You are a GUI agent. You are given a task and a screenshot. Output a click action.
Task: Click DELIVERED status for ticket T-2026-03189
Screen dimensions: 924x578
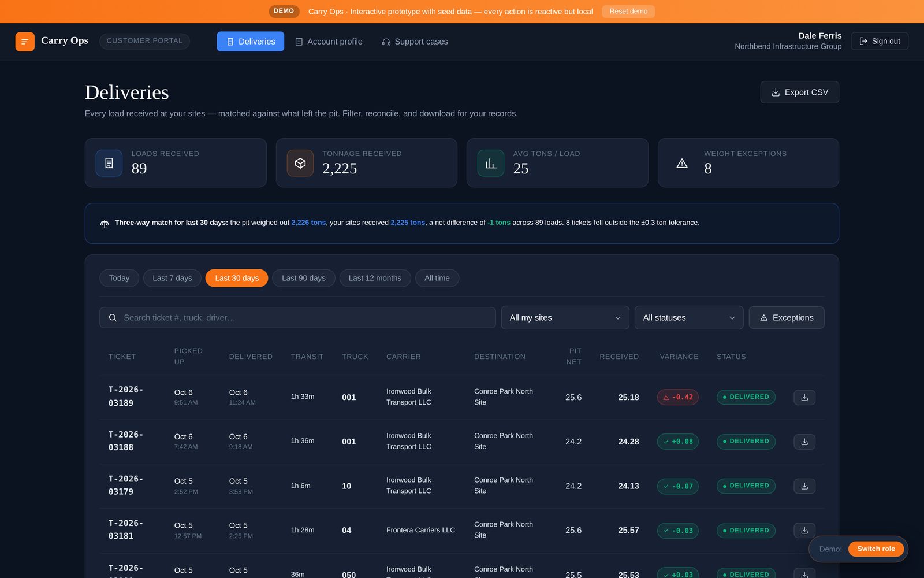coord(746,397)
